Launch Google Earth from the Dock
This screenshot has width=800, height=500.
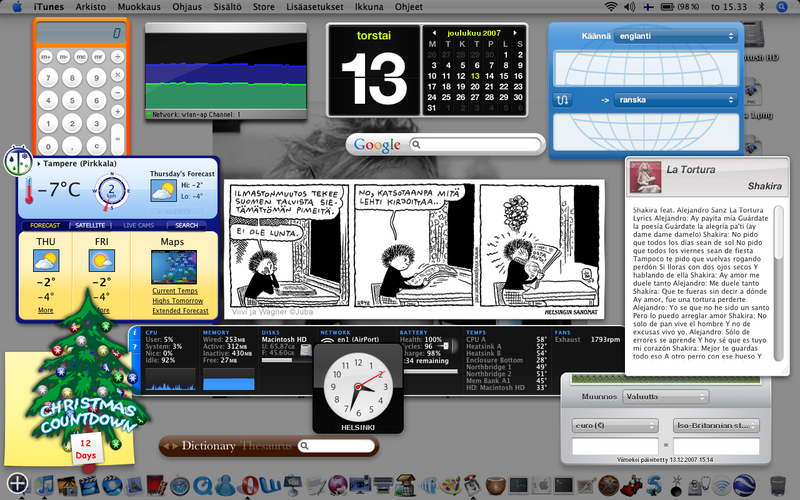click(744, 485)
